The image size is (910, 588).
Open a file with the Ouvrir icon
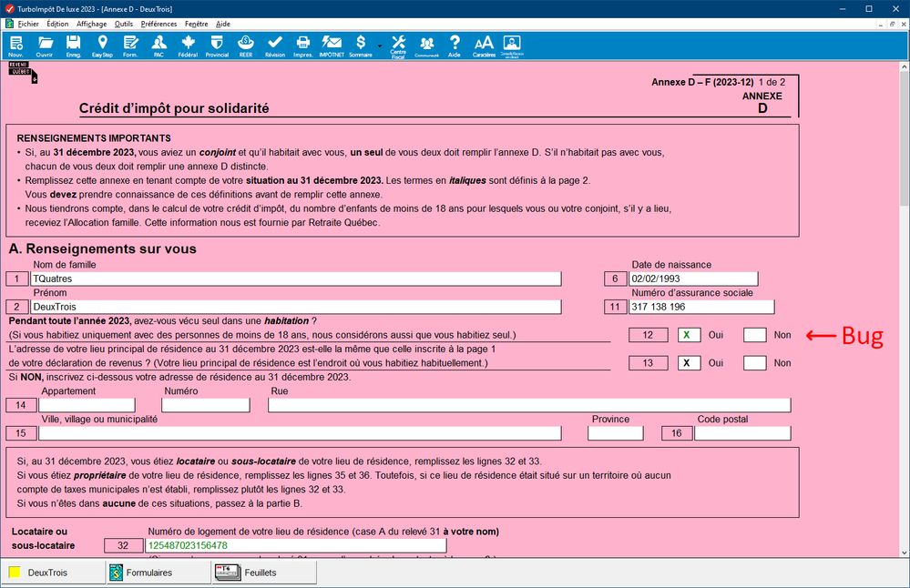click(45, 46)
